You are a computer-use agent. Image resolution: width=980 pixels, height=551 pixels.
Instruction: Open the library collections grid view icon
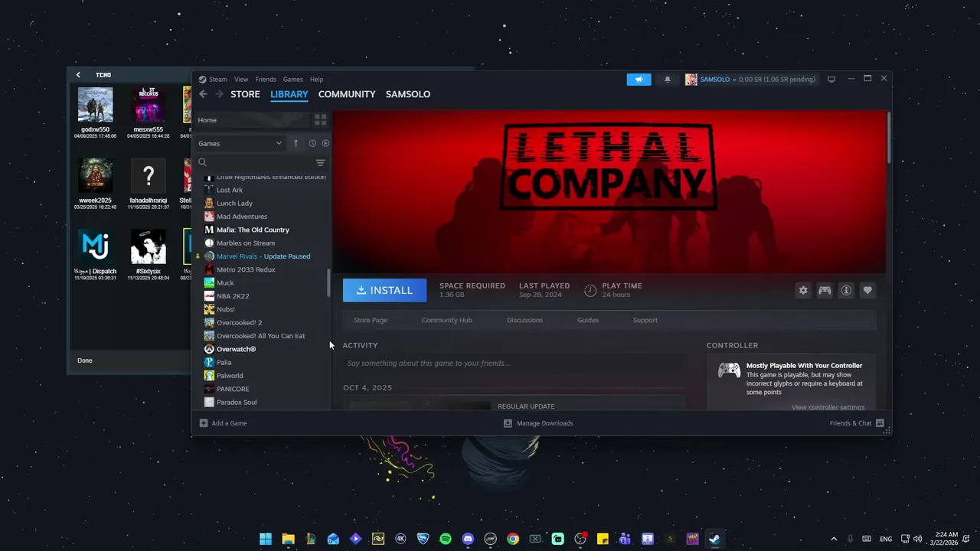click(320, 120)
